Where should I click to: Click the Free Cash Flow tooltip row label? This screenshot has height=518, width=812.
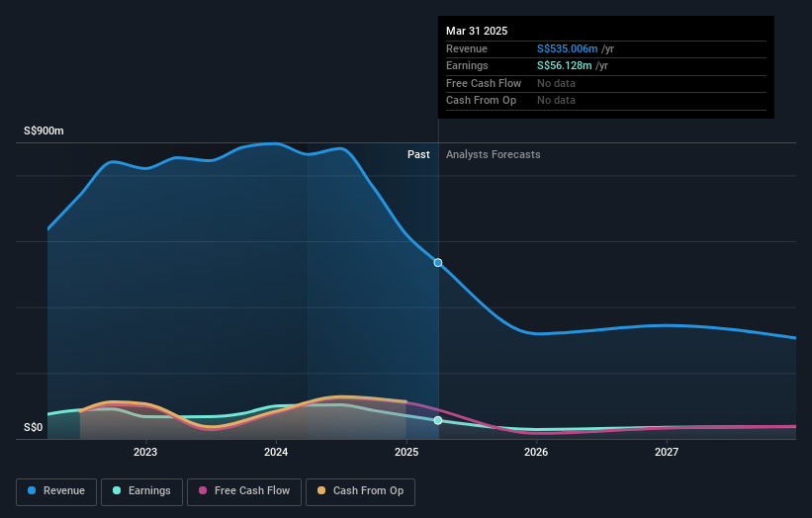[484, 83]
